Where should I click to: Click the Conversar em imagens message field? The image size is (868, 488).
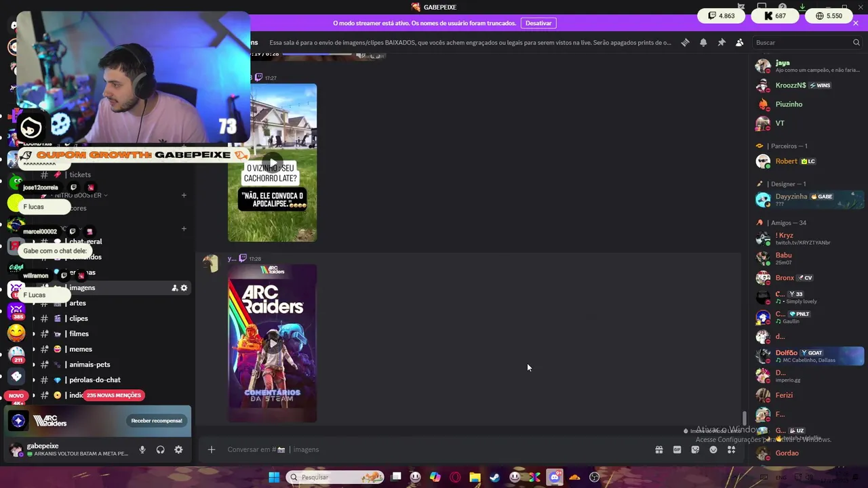click(434, 449)
